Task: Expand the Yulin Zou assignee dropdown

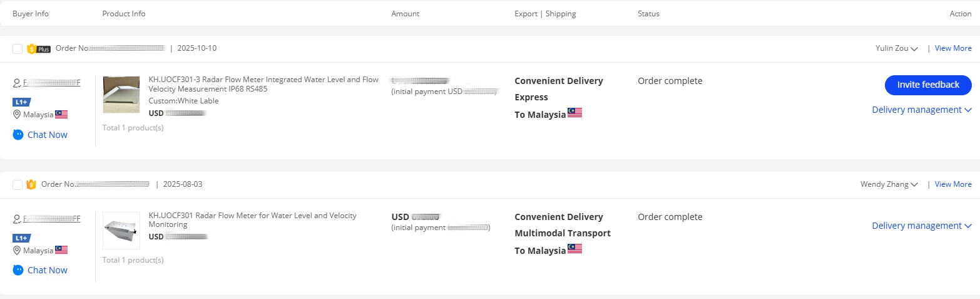Action: click(897, 48)
